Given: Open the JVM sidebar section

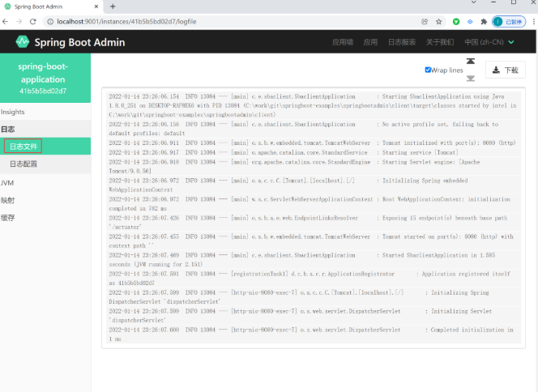Looking at the screenshot, I should [x=45, y=183].
